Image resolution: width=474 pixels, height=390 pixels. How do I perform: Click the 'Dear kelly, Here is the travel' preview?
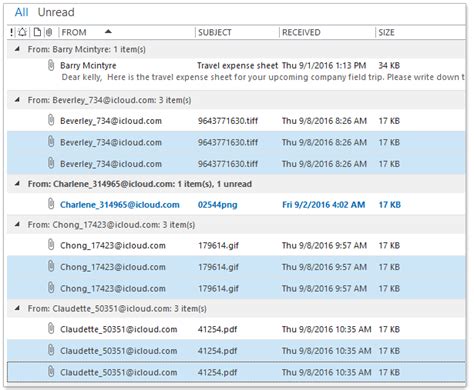coord(263,77)
